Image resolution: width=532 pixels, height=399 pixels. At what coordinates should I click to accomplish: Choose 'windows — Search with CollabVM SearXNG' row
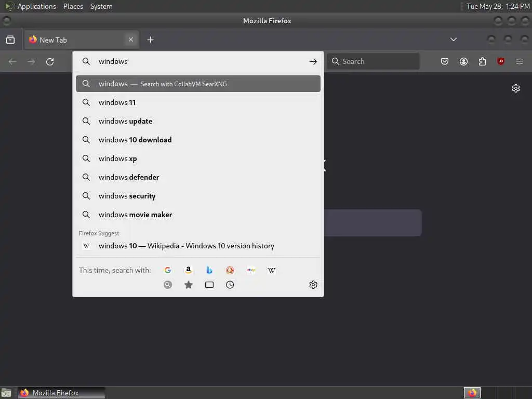tap(198, 84)
